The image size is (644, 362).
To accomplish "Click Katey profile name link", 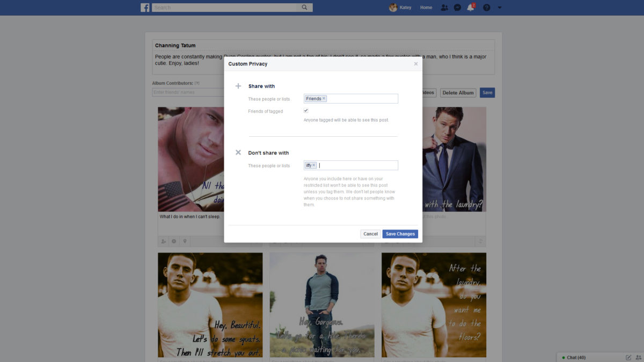I will coord(405,8).
